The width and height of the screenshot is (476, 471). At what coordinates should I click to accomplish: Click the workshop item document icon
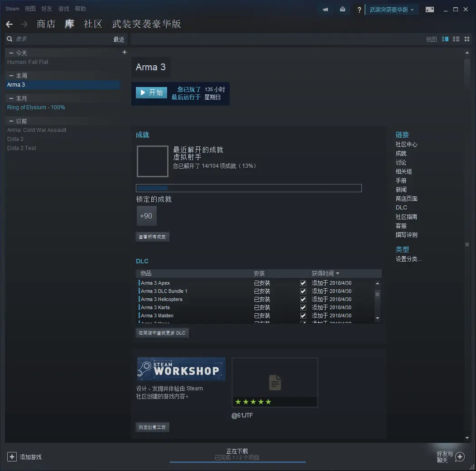click(275, 382)
